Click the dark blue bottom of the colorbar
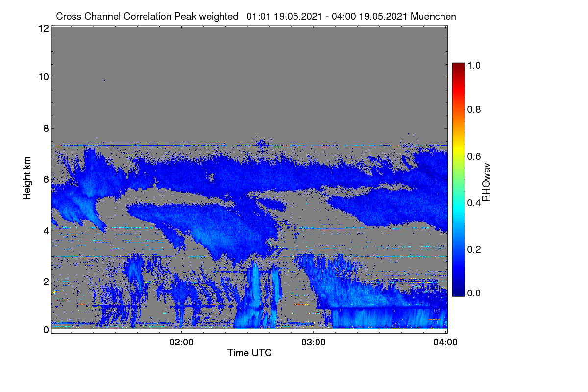 click(x=458, y=293)
